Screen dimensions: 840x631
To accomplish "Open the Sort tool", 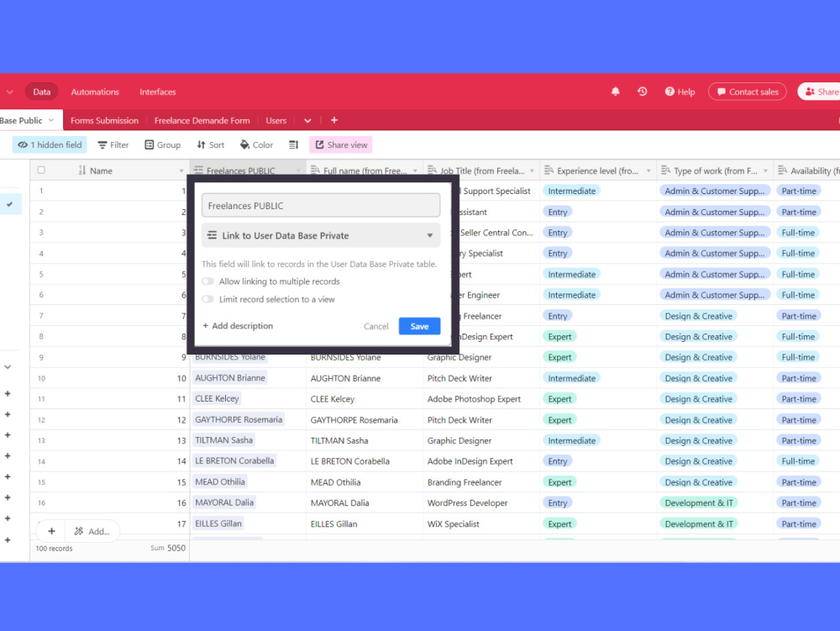I will point(211,145).
